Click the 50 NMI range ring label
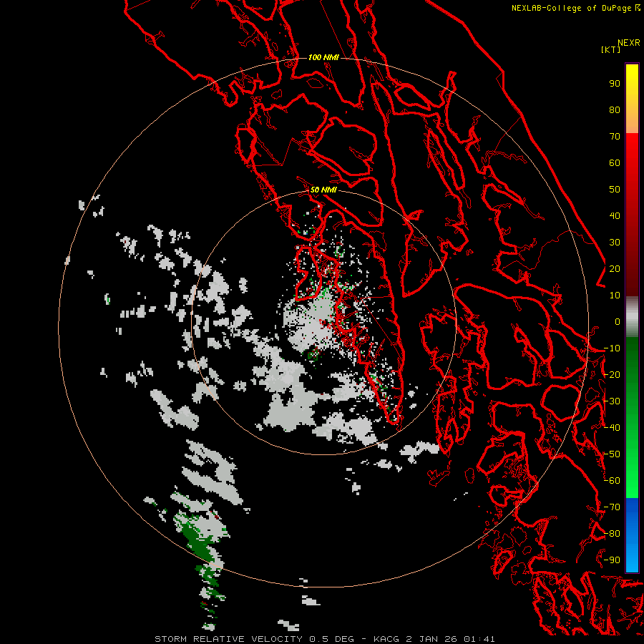Viewport: 644px width, 644px height. pyautogui.click(x=323, y=190)
